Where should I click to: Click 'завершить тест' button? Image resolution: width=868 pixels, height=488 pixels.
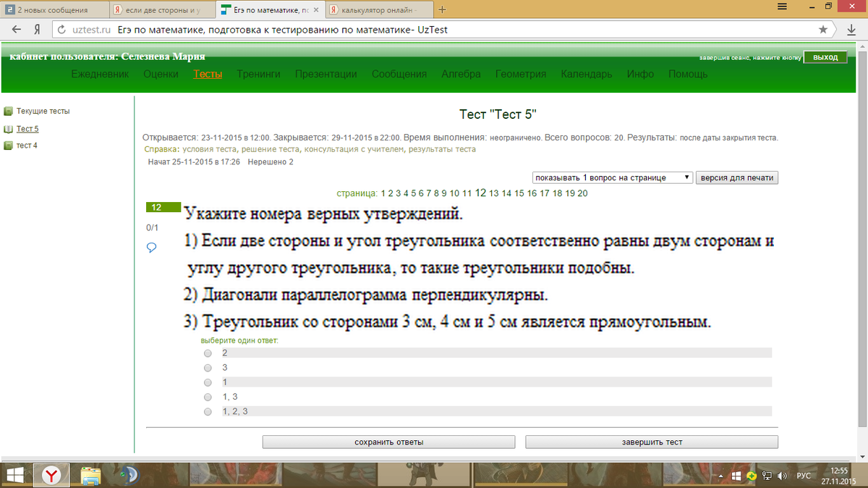tap(652, 442)
